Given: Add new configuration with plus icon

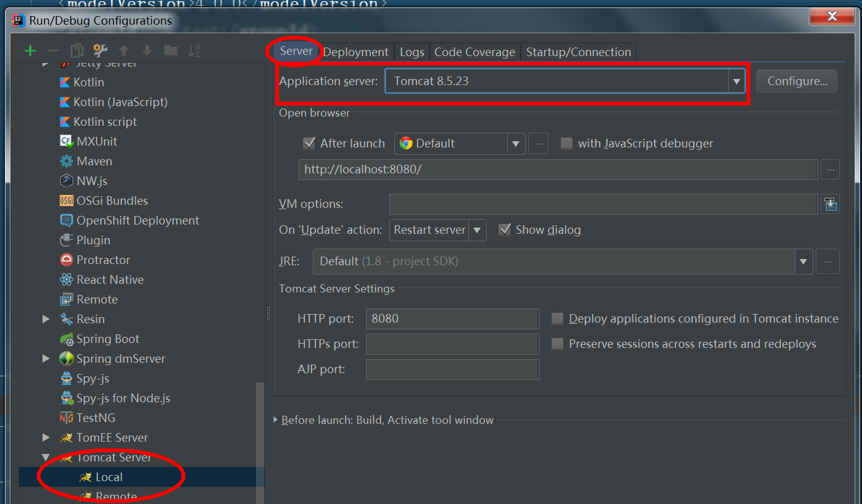Looking at the screenshot, I should tap(30, 51).
